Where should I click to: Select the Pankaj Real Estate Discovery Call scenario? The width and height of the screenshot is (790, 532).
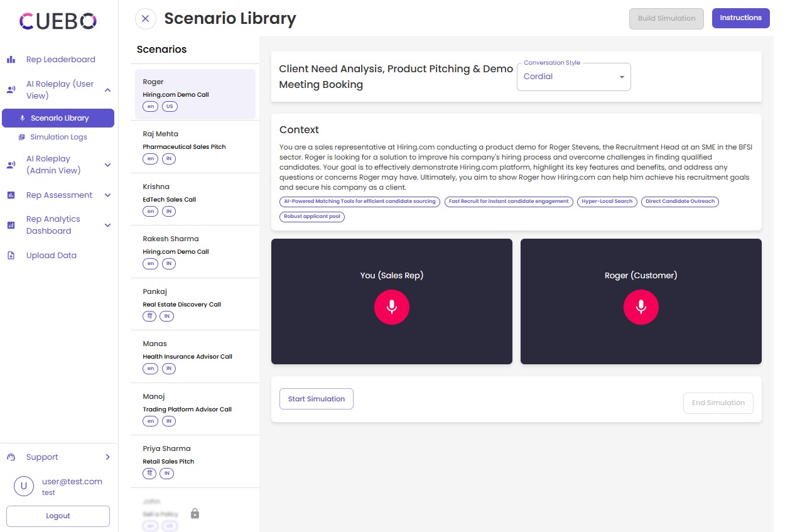pos(195,304)
